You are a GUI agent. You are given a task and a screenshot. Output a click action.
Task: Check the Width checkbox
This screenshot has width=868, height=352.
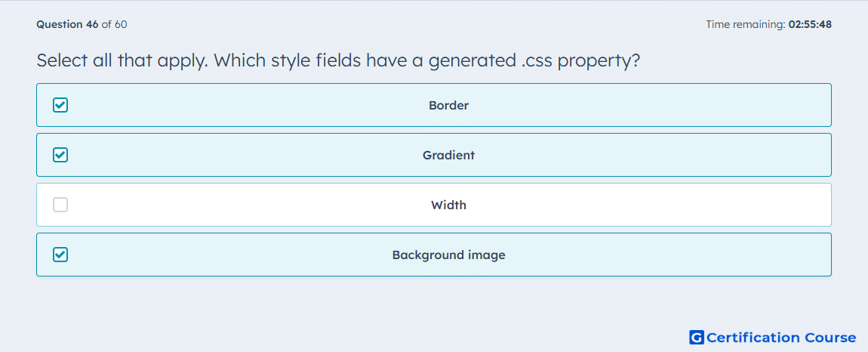tap(60, 205)
